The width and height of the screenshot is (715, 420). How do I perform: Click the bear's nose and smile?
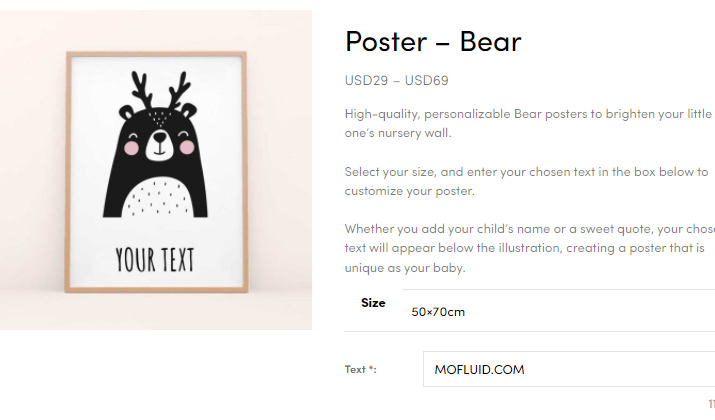point(160,143)
